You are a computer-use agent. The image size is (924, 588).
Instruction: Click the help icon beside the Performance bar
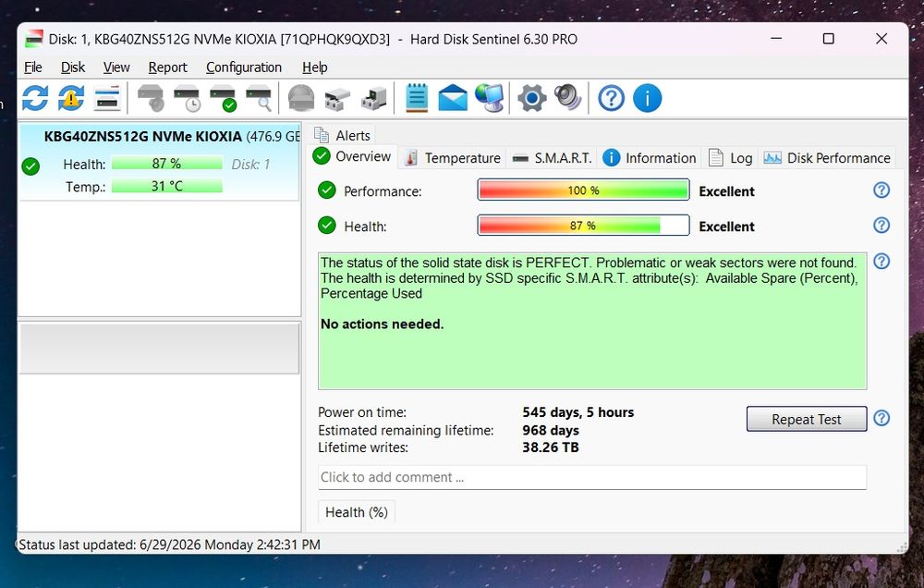tap(881, 190)
